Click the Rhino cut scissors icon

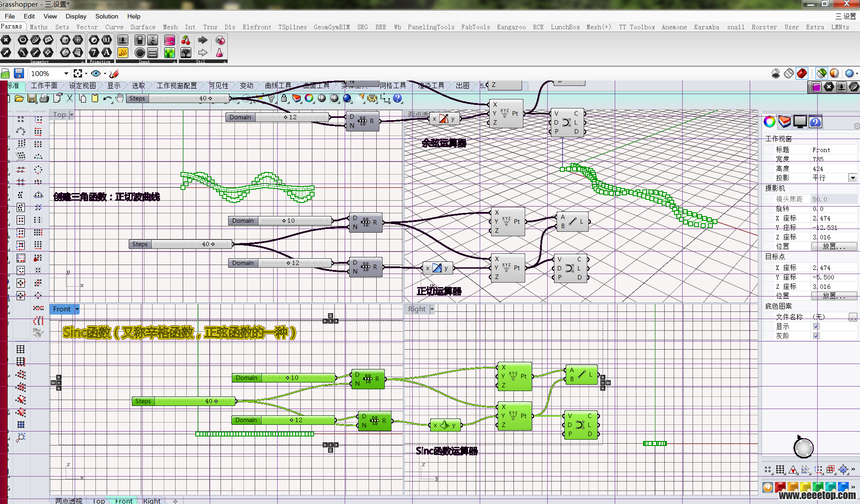(x=70, y=98)
